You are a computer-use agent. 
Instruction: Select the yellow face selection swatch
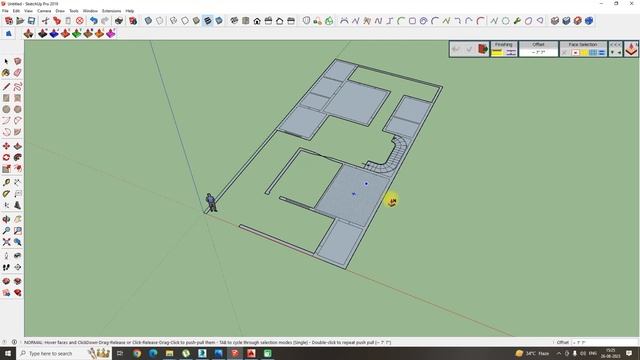(584, 52)
